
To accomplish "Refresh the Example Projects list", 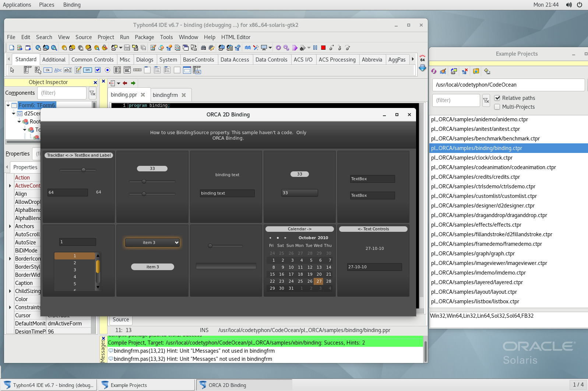I will click(434, 71).
